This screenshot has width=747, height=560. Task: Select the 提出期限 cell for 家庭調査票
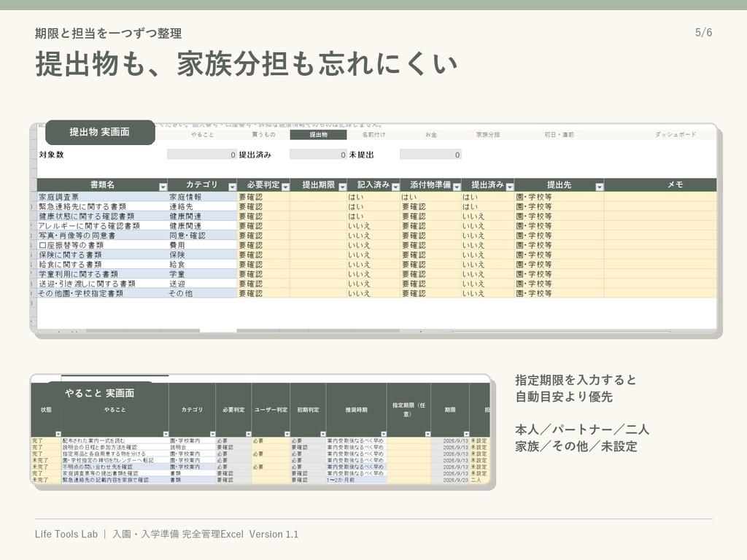point(318,197)
